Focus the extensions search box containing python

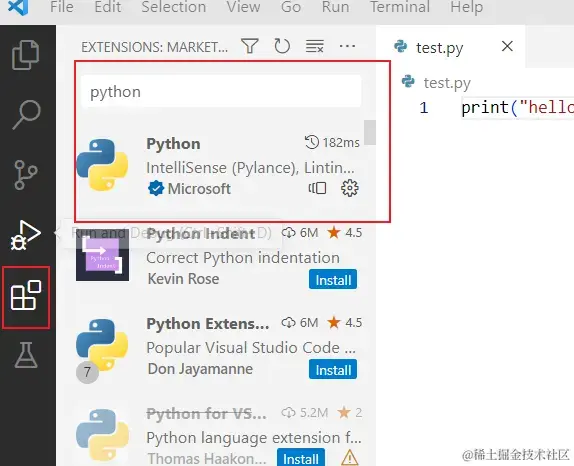pyautogui.click(x=221, y=92)
